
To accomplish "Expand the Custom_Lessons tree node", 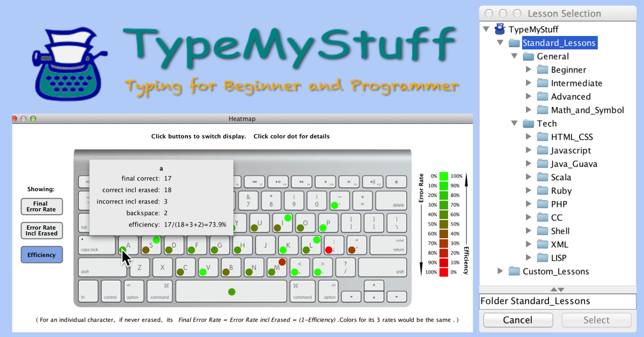I will 500,271.
